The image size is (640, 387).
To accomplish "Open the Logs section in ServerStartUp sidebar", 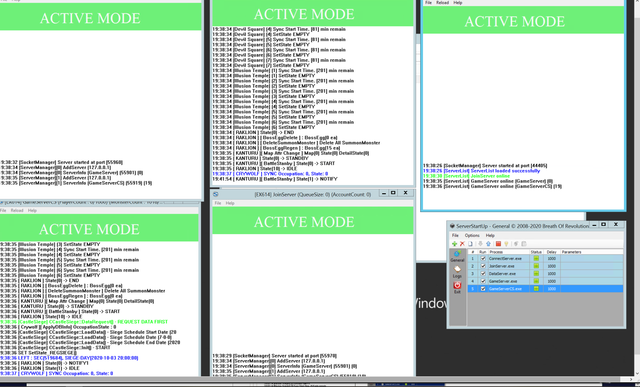I will coord(458,272).
